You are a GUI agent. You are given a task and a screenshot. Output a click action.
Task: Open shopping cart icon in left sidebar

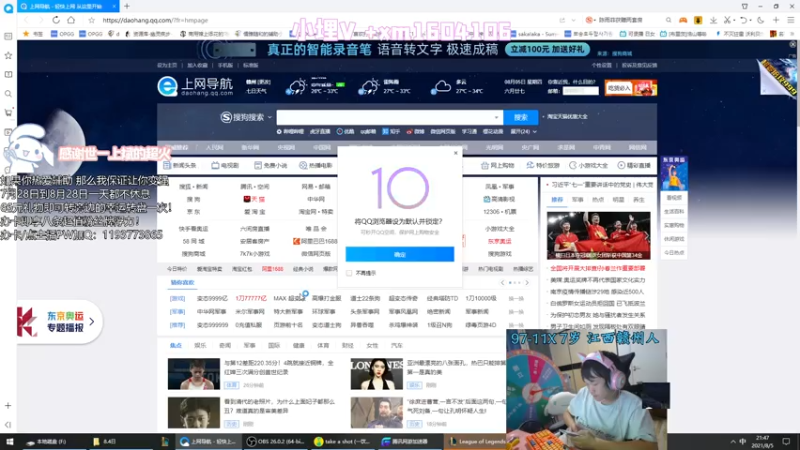[x=8, y=113]
